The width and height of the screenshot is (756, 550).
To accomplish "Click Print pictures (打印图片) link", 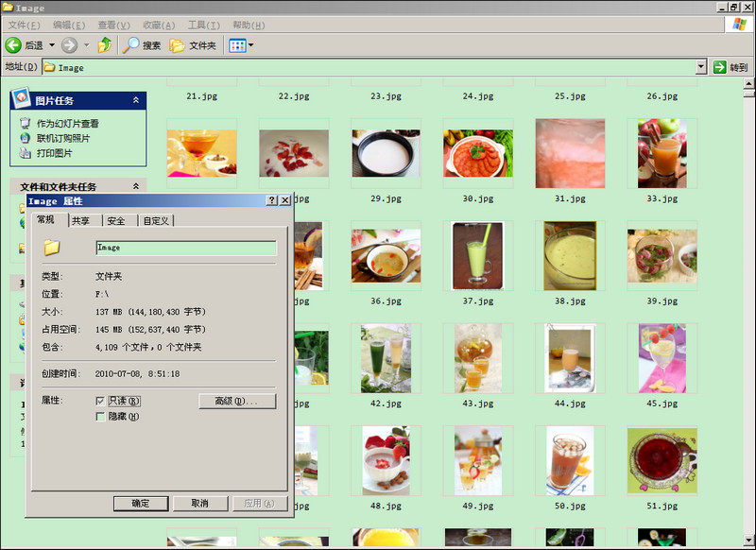I will [x=54, y=153].
